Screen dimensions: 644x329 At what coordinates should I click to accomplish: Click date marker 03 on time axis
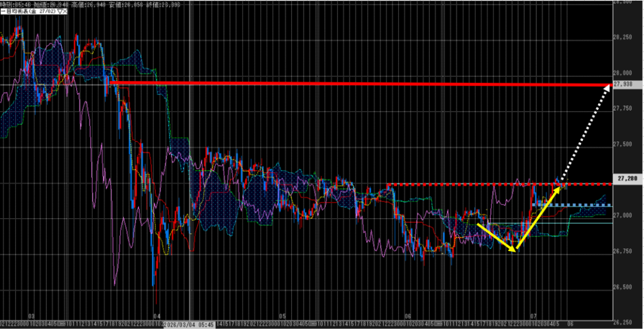pos(31,316)
